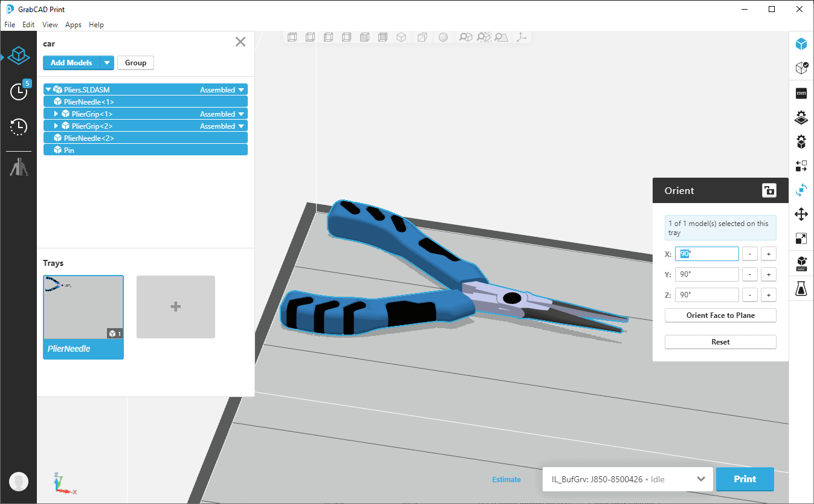Click the shaded sphere icon in view toolbar

pyautogui.click(x=443, y=37)
